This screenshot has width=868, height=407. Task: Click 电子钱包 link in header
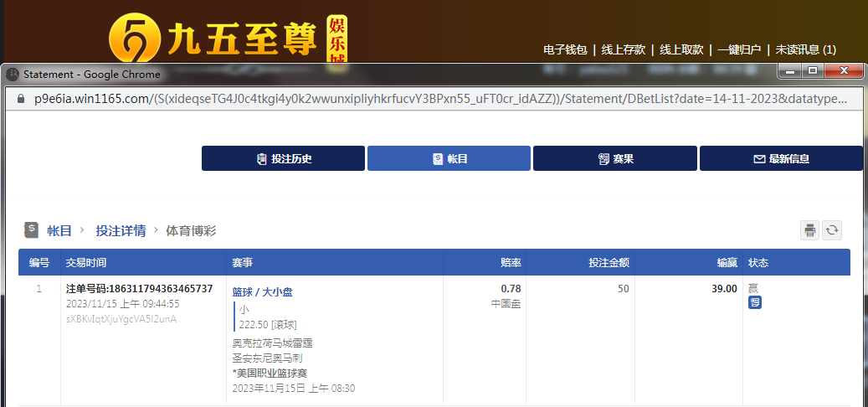565,50
